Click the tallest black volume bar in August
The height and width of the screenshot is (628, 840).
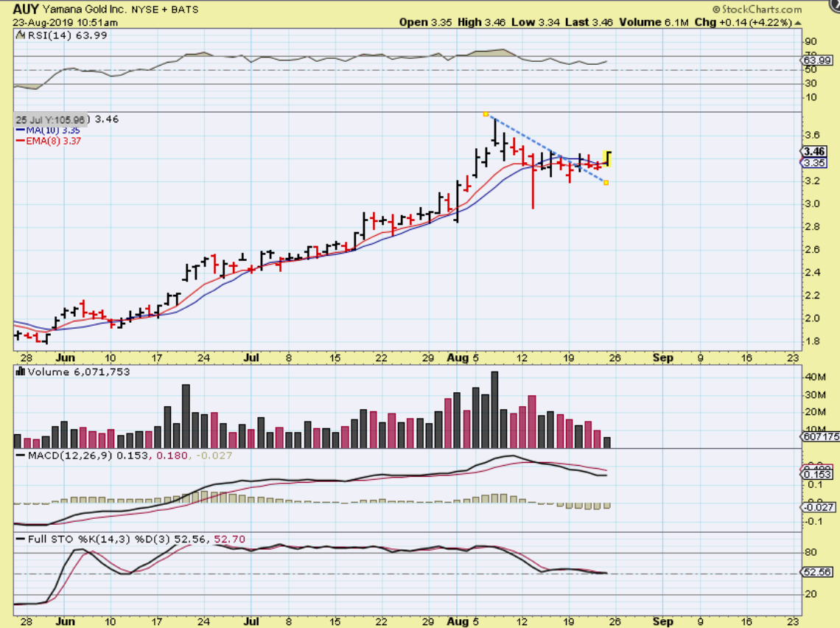(494, 410)
